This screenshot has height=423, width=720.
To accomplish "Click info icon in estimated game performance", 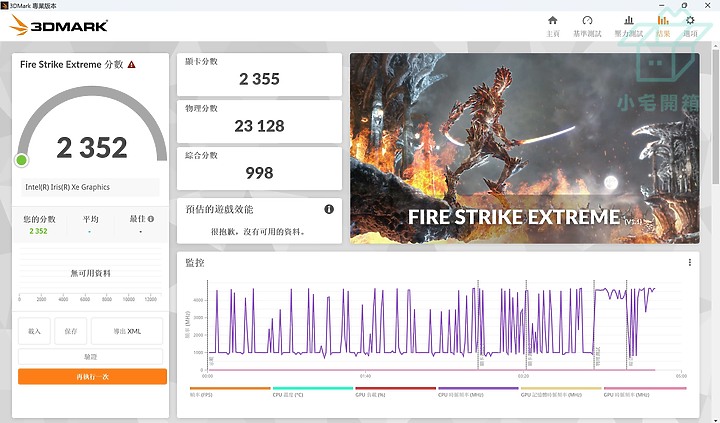I will [x=329, y=209].
